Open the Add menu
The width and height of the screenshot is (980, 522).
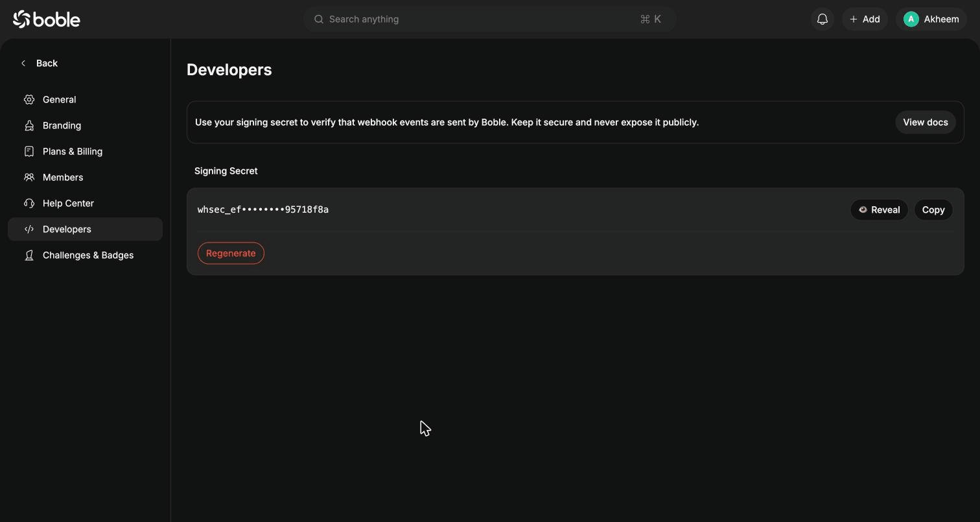click(x=865, y=19)
